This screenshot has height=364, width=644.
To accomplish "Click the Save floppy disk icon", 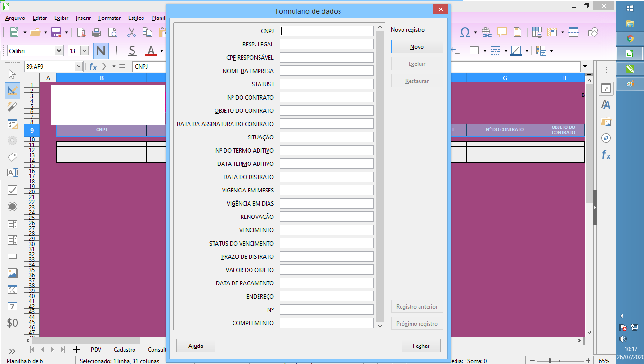I will point(56,32).
